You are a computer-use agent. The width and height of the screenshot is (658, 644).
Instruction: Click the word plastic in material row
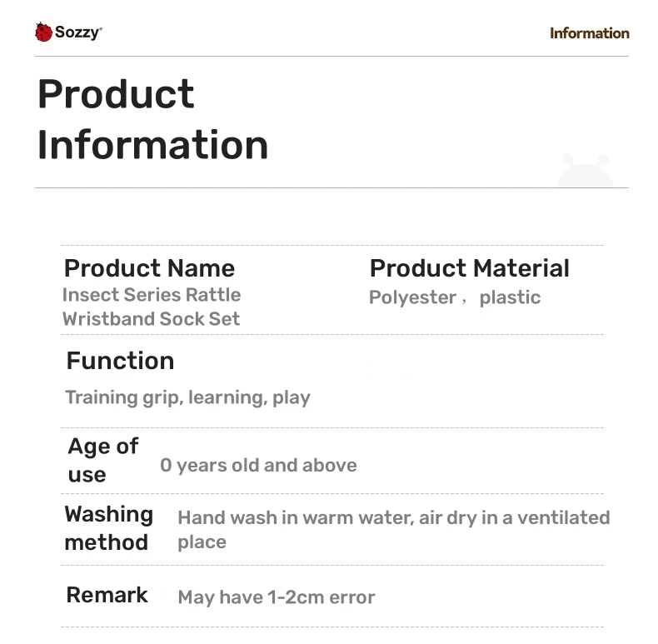pos(510,297)
